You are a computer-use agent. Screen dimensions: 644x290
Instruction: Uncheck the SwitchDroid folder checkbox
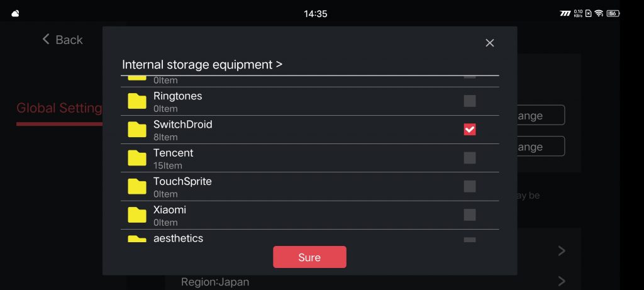470,130
